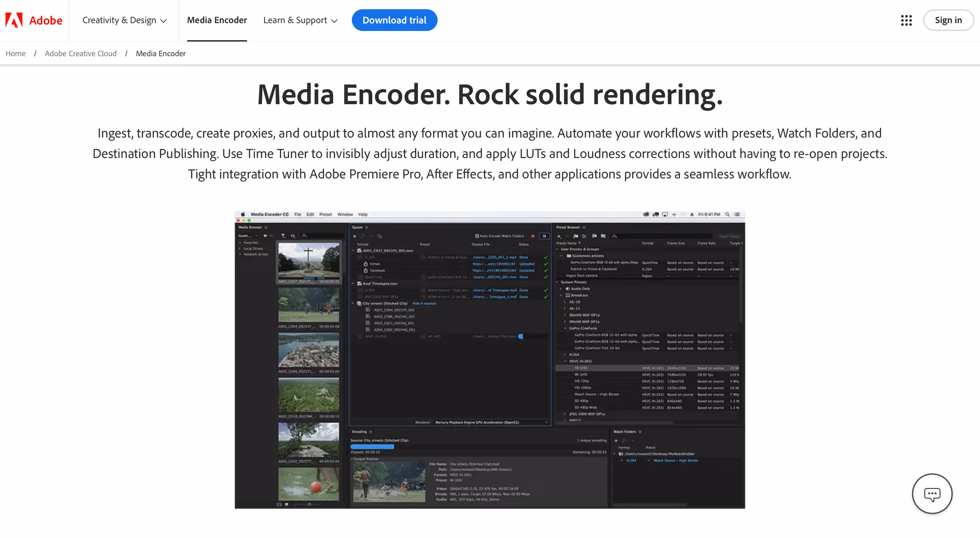980x538 pixels.
Task: Open the apps grid launcher icon
Action: click(906, 20)
